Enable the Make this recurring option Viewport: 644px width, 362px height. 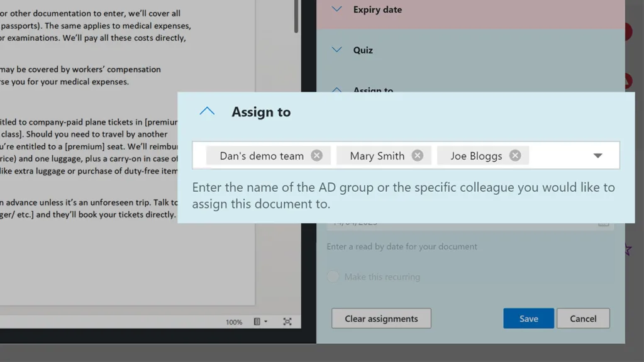(x=333, y=277)
